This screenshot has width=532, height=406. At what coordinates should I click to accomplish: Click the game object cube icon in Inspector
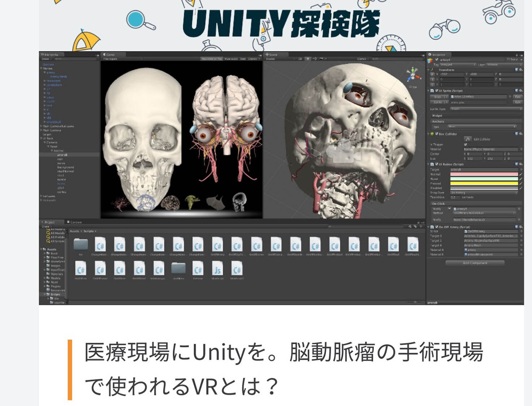(430, 60)
